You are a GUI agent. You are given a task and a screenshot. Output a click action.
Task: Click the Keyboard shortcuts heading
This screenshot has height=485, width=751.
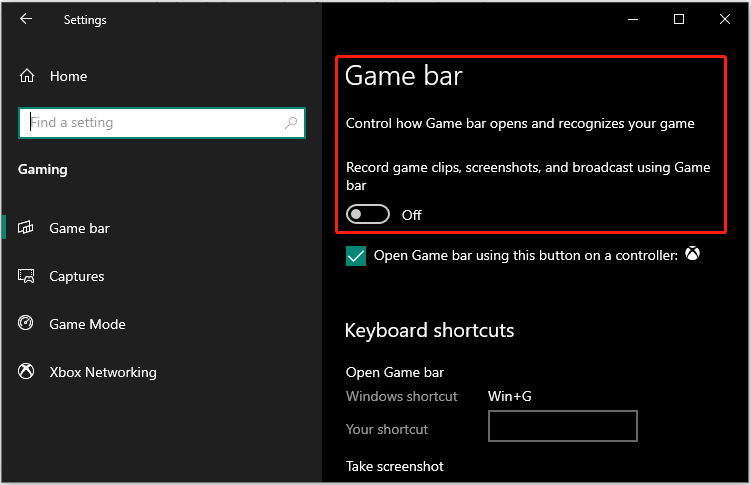pos(429,331)
